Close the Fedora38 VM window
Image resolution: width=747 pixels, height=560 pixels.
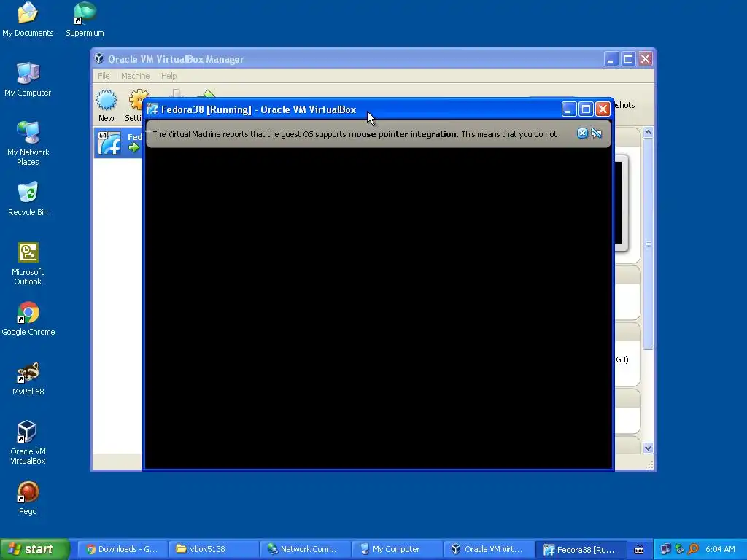click(x=603, y=109)
